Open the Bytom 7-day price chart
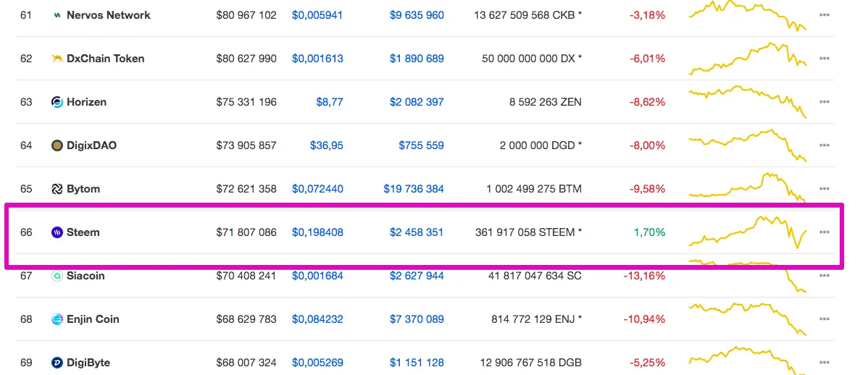The image size is (868, 375). pos(748,188)
